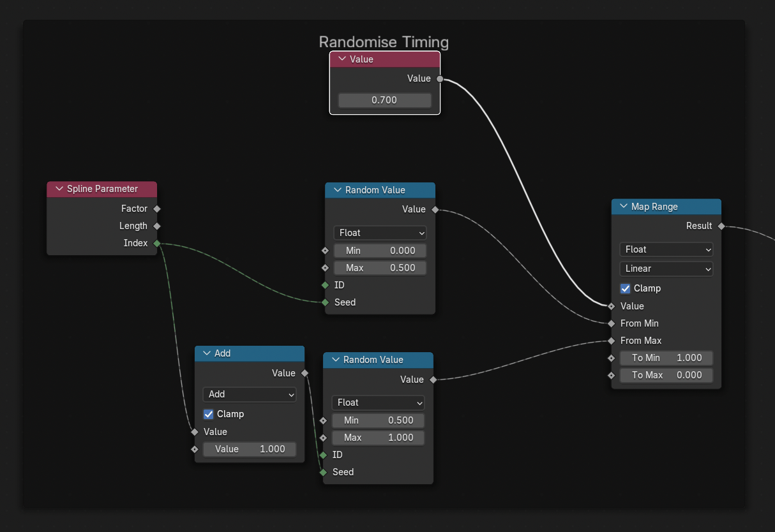Collapse the Value node using its header chevron
775x532 pixels.
pos(342,59)
